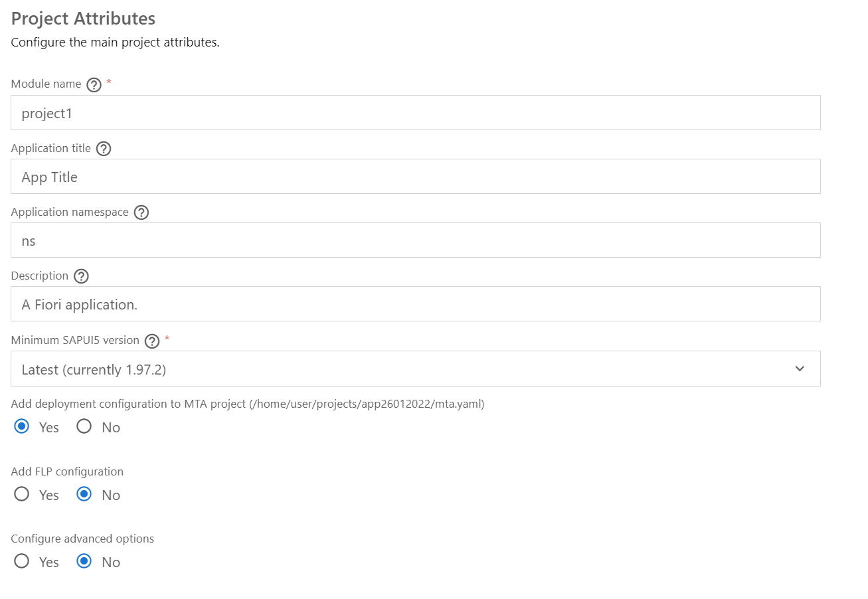Click the required asterisk beside Module name
The width and height of the screenshot is (868, 599).
coord(108,84)
